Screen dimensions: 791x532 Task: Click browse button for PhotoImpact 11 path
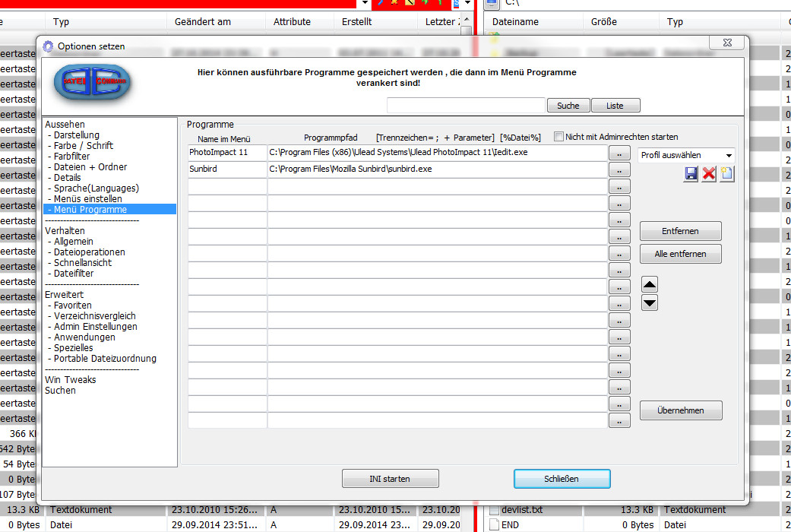click(619, 153)
